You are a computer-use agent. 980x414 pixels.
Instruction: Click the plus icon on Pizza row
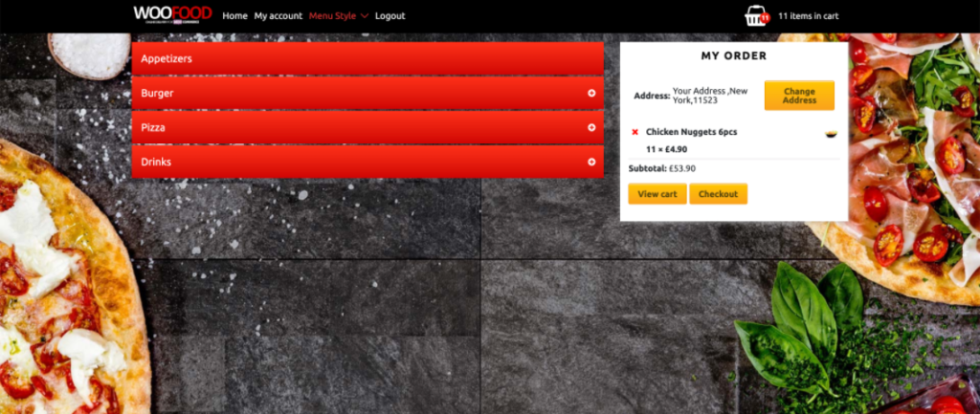(x=591, y=127)
